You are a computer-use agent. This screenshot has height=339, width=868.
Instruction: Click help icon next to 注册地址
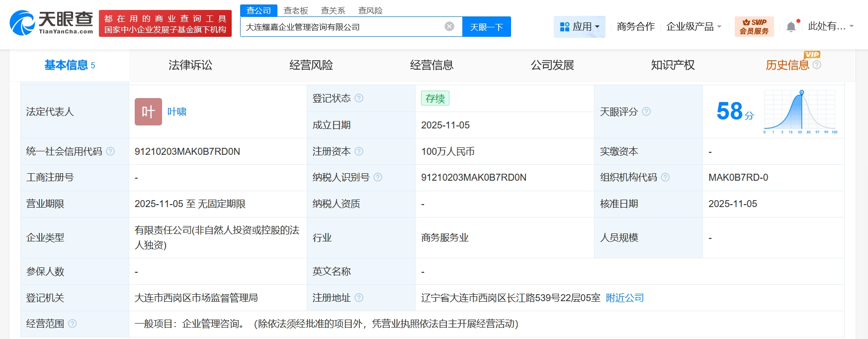coord(359,298)
